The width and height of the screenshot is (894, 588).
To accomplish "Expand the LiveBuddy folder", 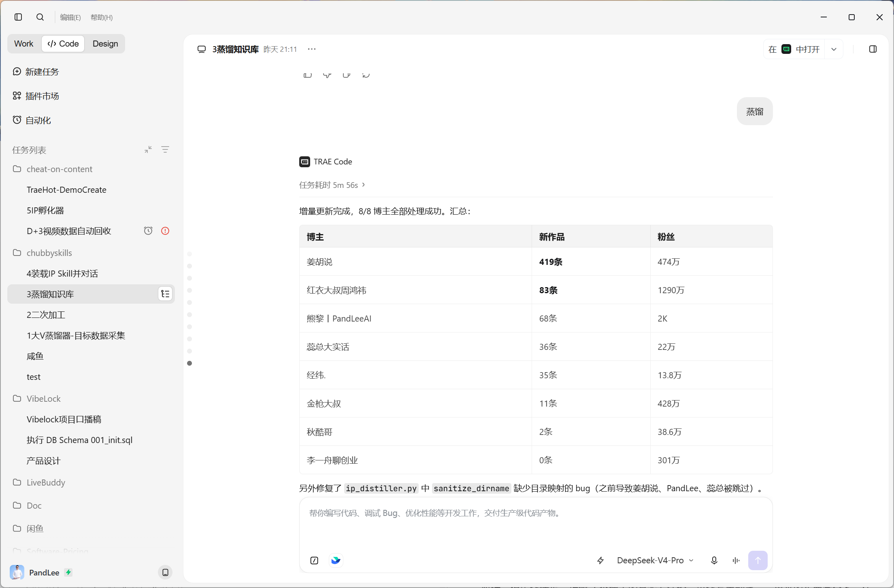I will tap(39, 482).
